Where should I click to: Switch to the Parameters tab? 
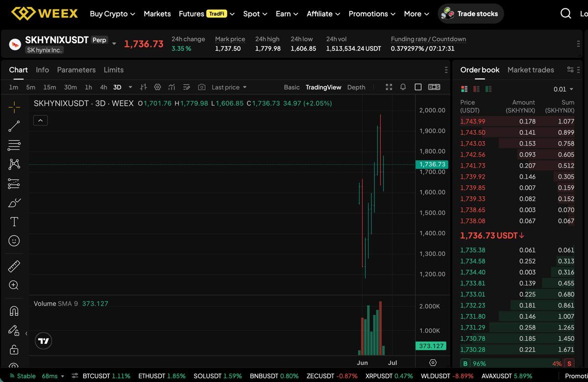[76, 70]
